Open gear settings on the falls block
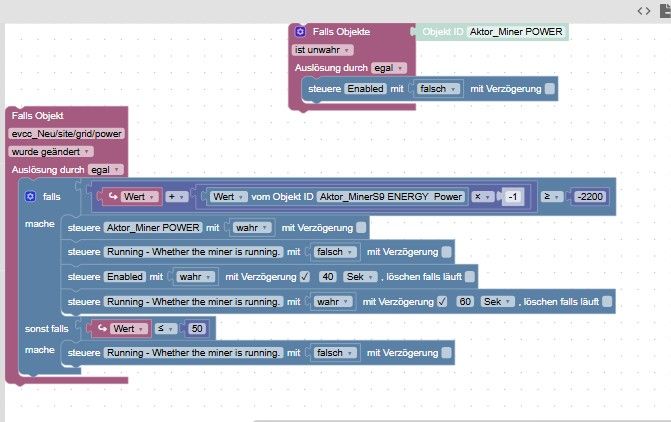671x422 pixels. coord(30,196)
